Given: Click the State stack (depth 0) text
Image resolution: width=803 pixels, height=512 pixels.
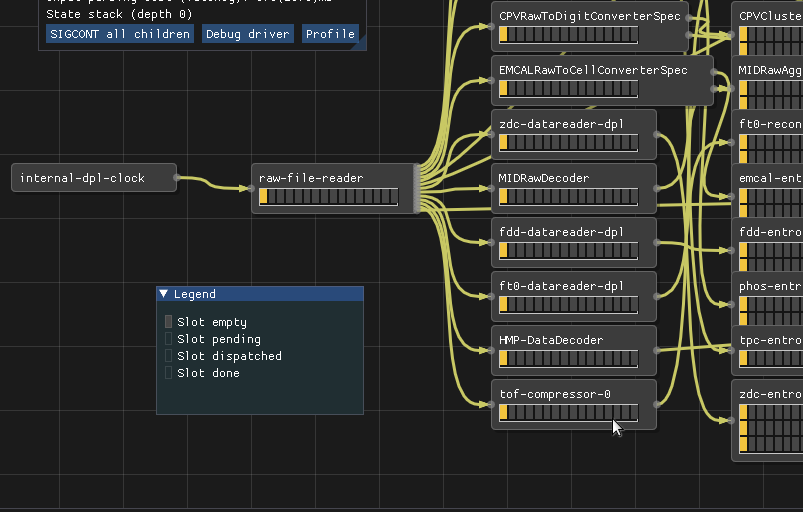Looking at the screenshot, I should tap(119, 14).
